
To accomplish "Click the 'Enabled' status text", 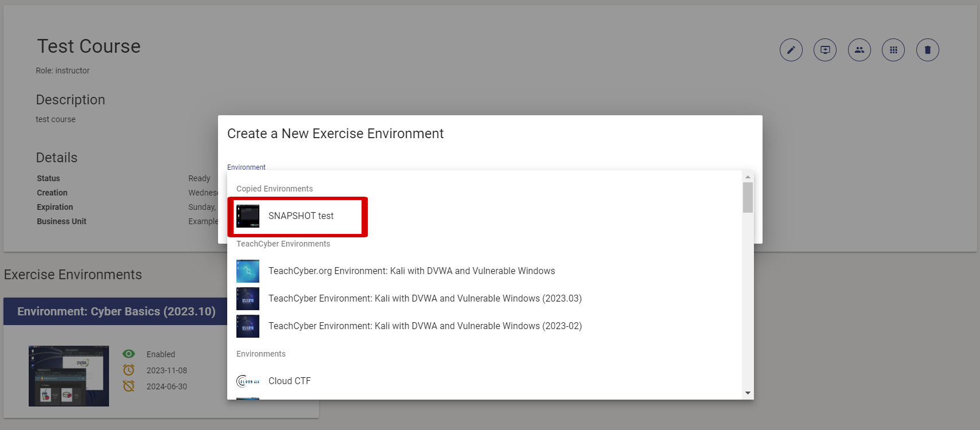I will tap(161, 354).
